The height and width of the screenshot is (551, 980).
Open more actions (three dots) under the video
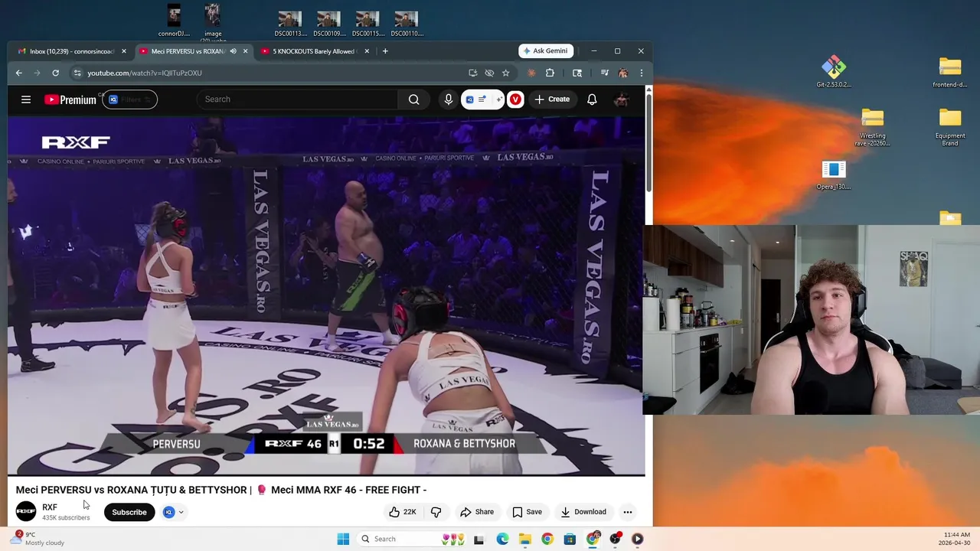[x=627, y=512]
